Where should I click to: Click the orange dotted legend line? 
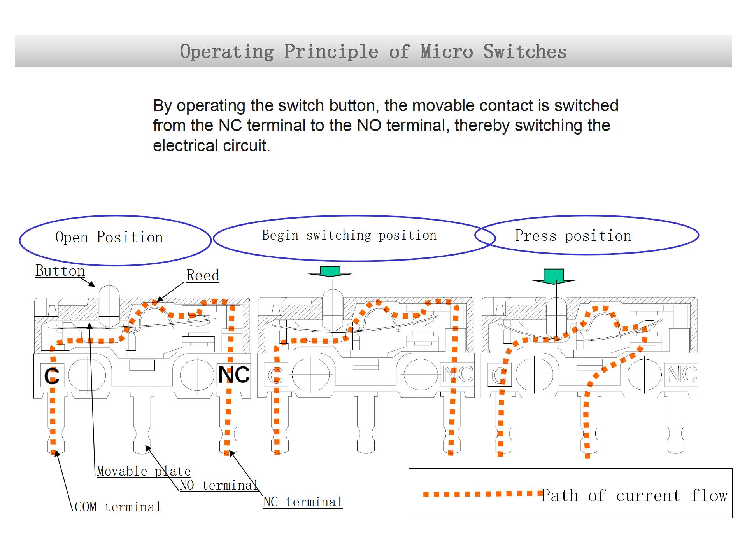482,494
